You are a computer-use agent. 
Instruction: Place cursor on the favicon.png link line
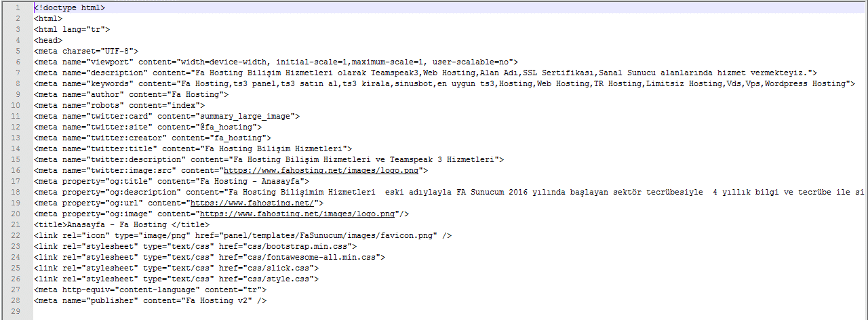point(243,235)
